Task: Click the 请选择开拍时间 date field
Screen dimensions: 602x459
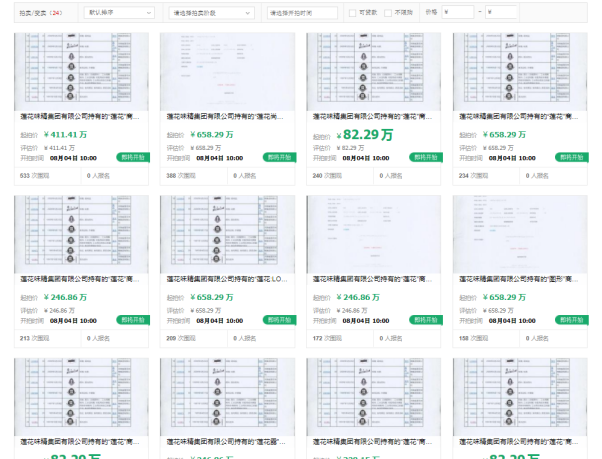Action: tap(302, 13)
